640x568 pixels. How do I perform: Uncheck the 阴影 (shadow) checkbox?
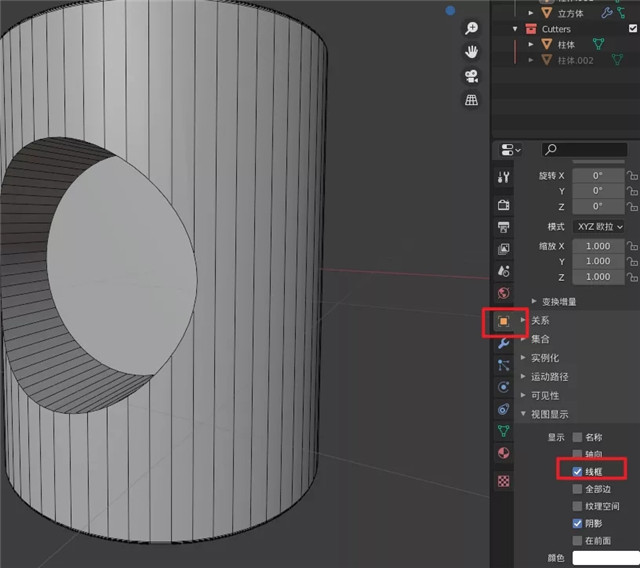577,523
